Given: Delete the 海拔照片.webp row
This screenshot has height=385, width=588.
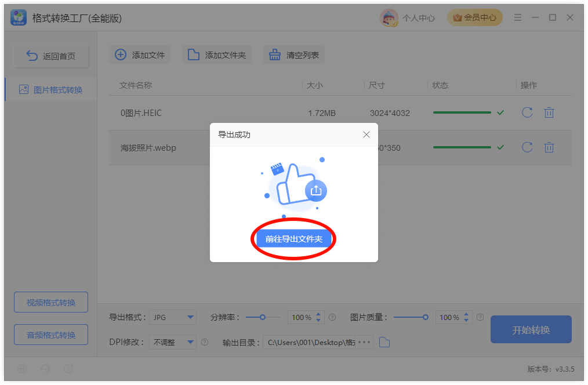Looking at the screenshot, I should click(549, 147).
